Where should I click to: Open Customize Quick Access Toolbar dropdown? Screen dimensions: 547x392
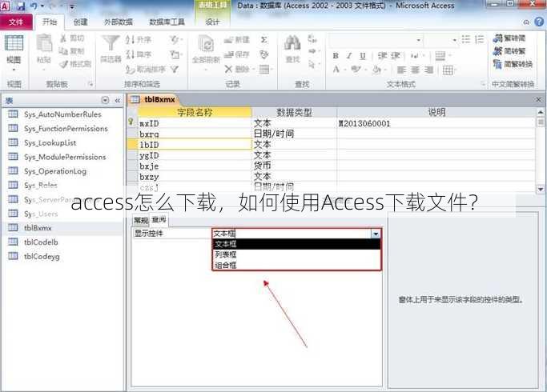[x=72, y=6]
